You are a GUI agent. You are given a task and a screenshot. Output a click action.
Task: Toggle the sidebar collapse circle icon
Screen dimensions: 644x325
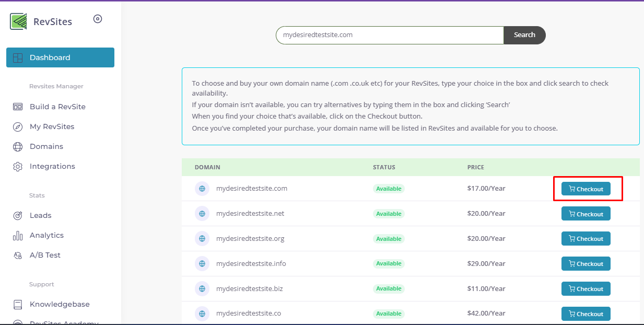pyautogui.click(x=98, y=19)
